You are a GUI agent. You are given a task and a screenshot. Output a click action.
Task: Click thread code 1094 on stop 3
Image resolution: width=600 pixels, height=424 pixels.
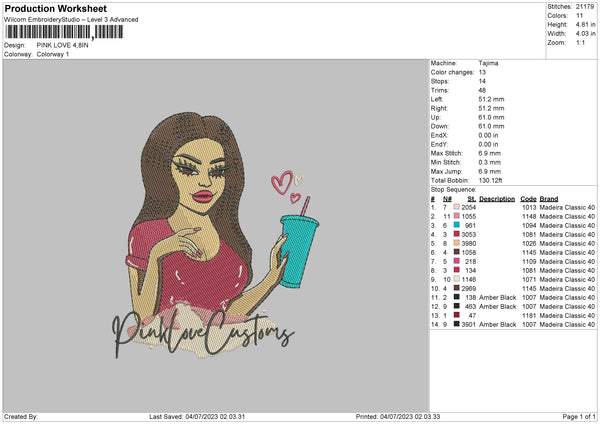(529, 225)
